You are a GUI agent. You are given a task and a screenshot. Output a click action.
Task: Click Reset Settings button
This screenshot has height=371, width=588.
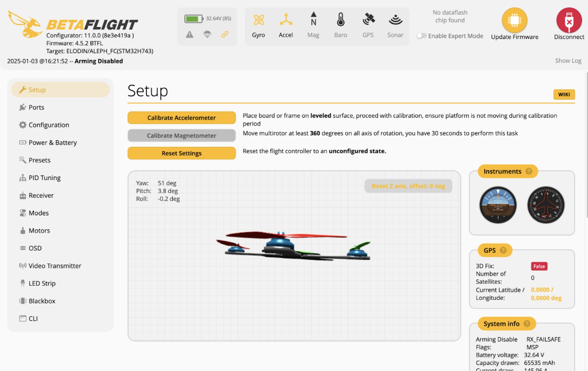pyautogui.click(x=182, y=153)
